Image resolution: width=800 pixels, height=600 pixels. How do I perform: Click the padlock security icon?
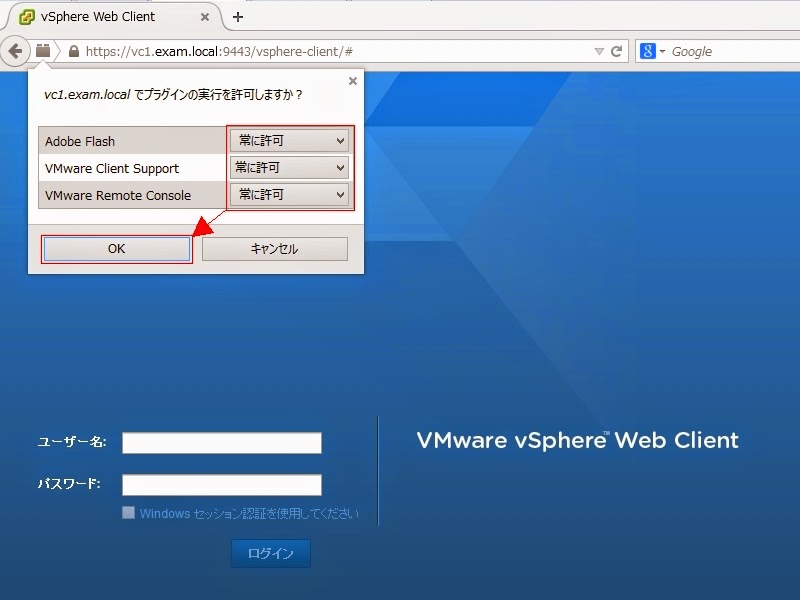[x=74, y=51]
